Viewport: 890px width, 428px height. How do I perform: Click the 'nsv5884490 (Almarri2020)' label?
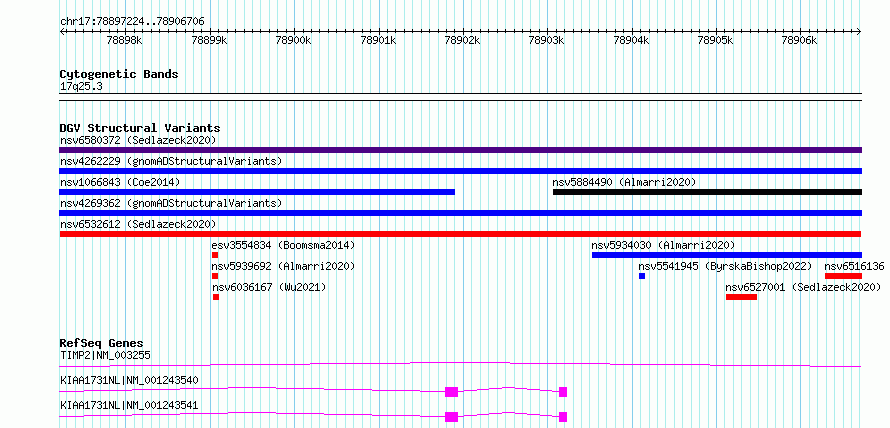click(624, 182)
